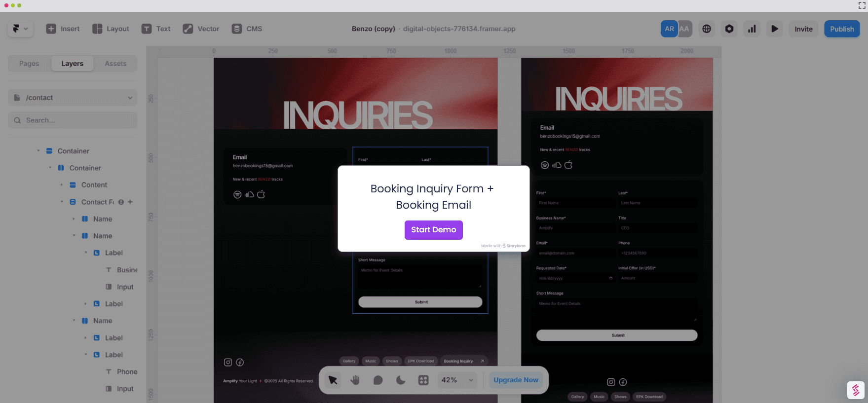
Task: Click Invite button
Action: click(x=803, y=29)
